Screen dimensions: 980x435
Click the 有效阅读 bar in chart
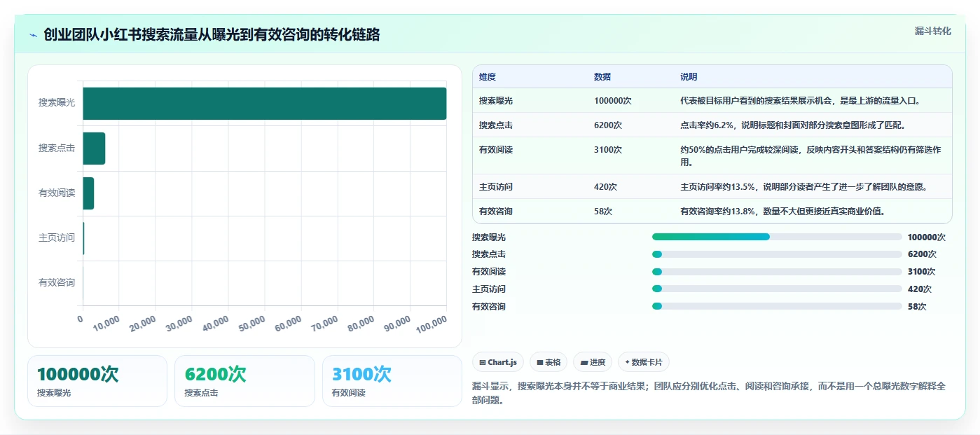pyautogui.click(x=88, y=193)
